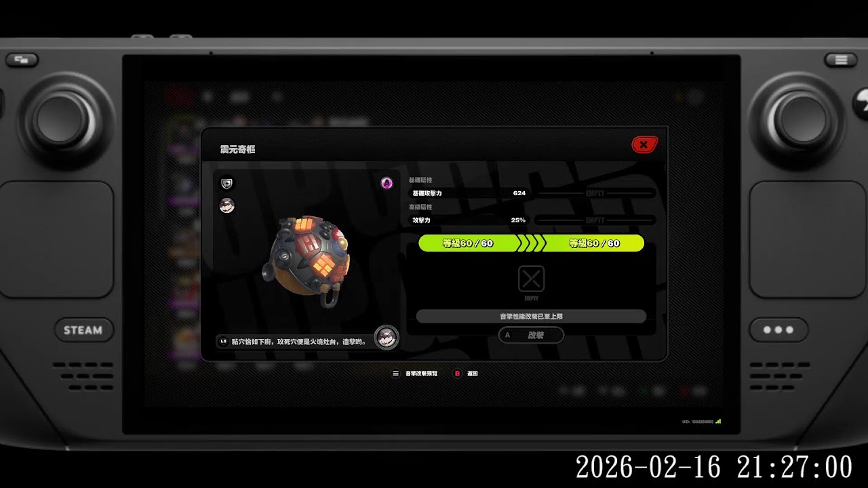Click the purple A-rank badge
Image resolution: width=868 pixels, height=488 pixels.
(387, 182)
